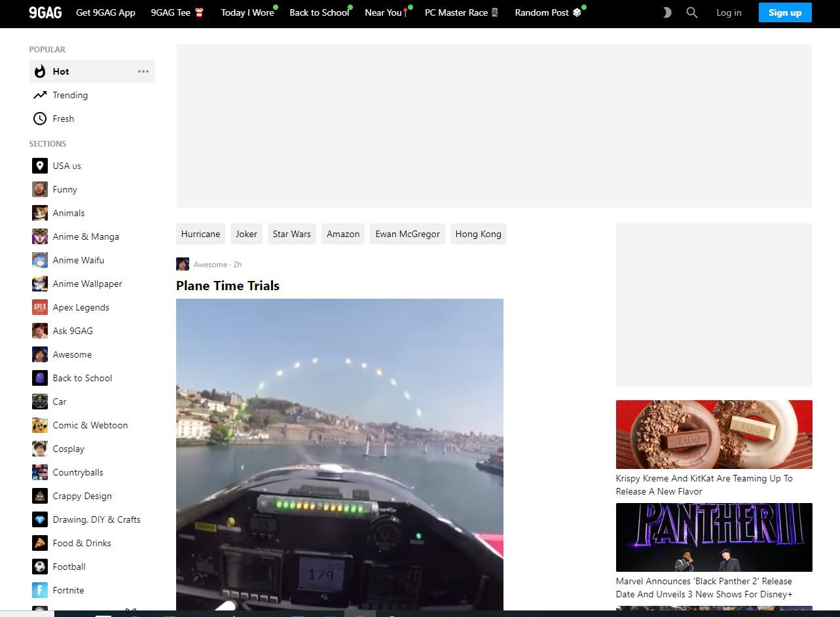Open Krispy Kreme KitKat donut thumbnail
This screenshot has width=840, height=617.
714,434
